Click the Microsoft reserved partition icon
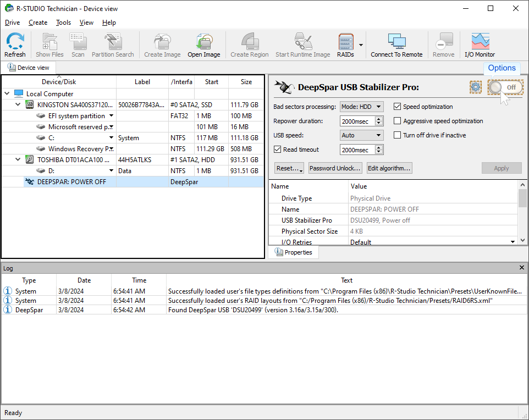The height and width of the screenshot is (420, 529). pos(41,127)
